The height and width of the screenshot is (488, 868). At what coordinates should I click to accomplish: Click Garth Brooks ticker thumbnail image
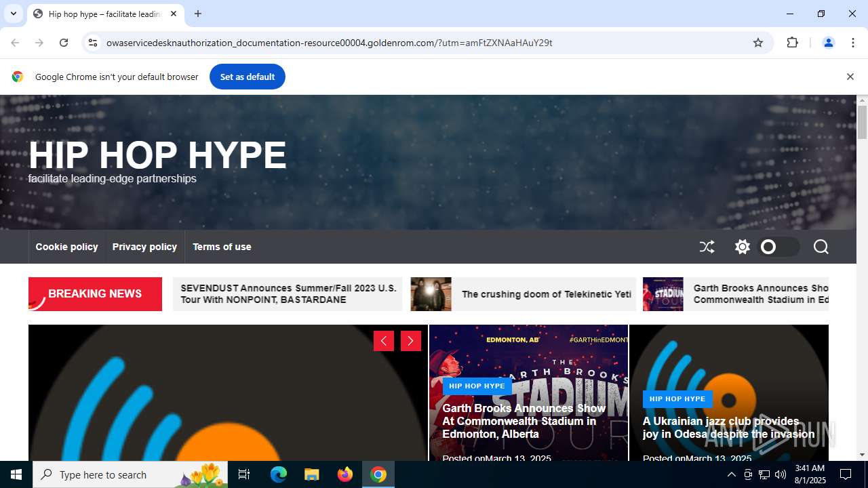pyautogui.click(x=663, y=294)
